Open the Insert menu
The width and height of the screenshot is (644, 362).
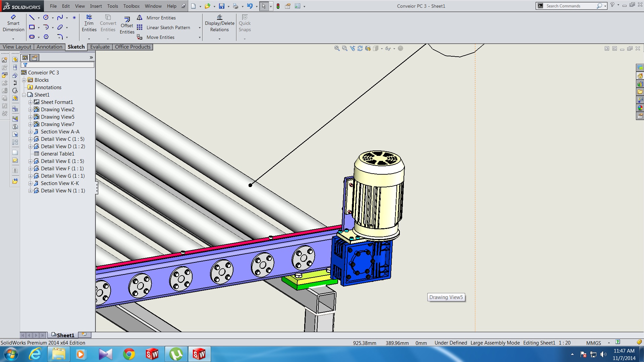coord(96,6)
